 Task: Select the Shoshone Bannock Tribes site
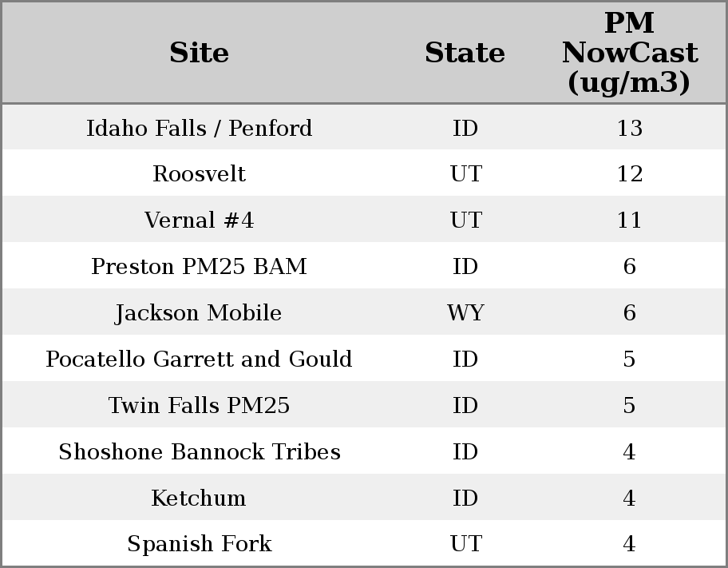pyautogui.click(x=199, y=452)
